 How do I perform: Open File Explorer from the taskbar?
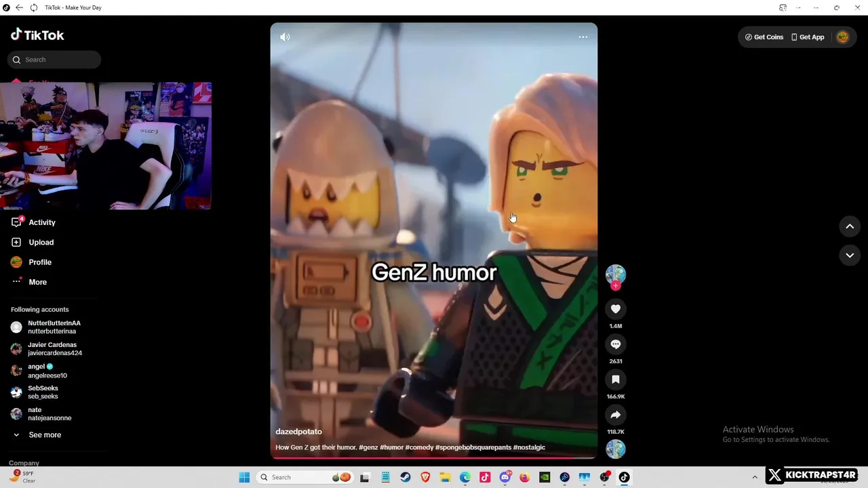(445, 477)
